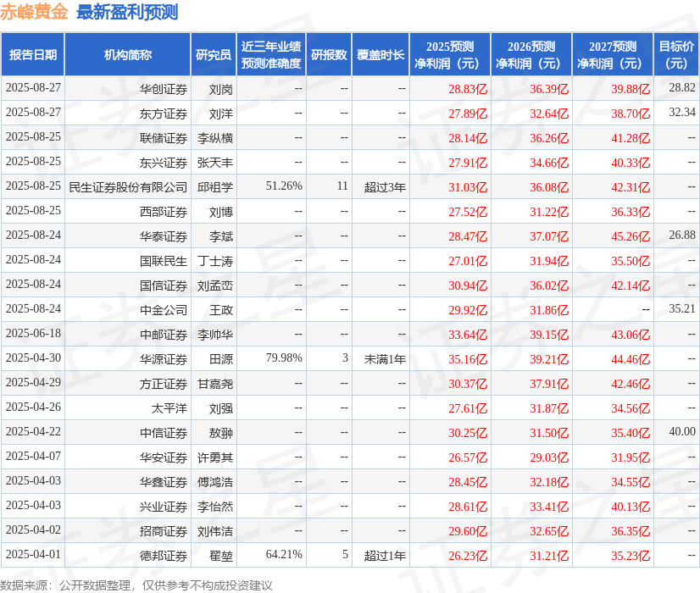Click institution name 招商证券

click(x=164, y=531)
